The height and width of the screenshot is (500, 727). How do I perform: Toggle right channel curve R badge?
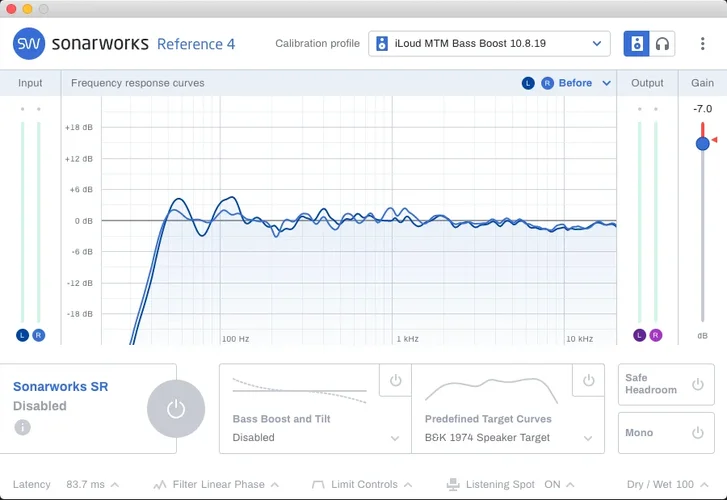pos(547,83)
